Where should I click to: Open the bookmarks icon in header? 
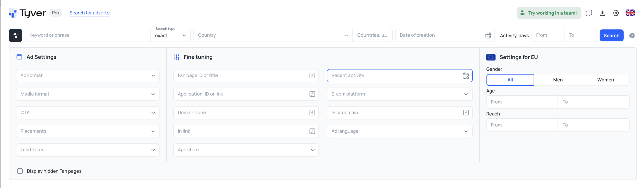pos(589,13)
